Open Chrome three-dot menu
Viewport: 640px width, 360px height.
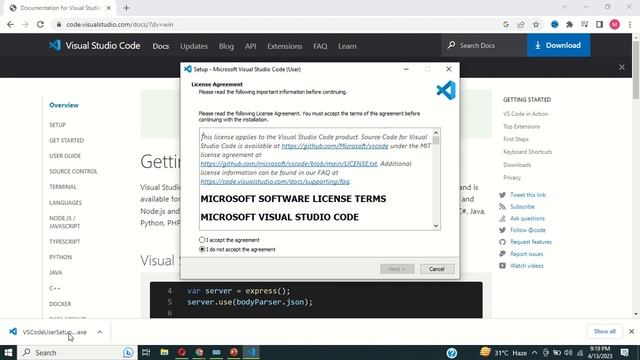pos(630,24)
